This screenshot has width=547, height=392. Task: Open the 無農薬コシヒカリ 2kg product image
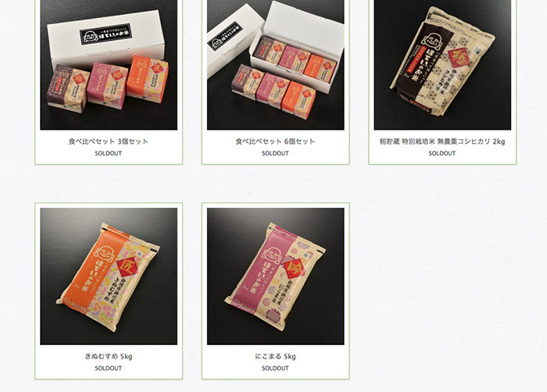(442, 65)
